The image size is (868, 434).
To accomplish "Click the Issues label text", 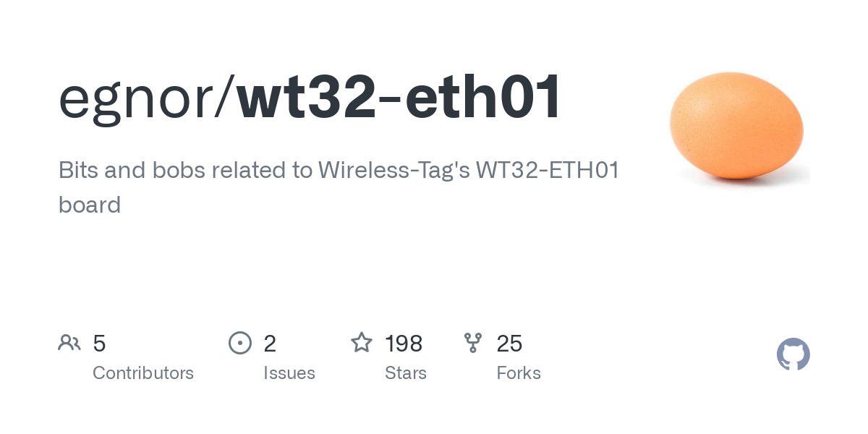I will [289, 373].
